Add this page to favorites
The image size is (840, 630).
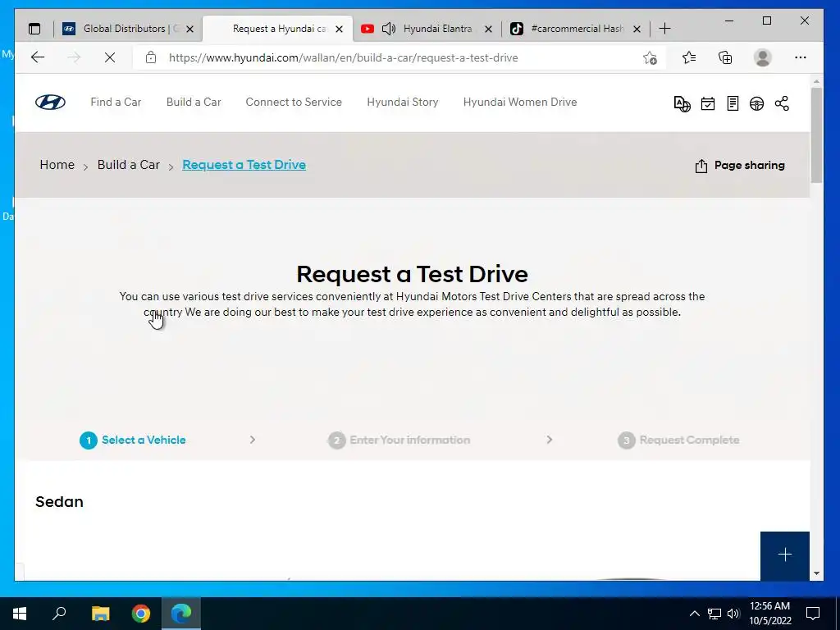point(650,57)
